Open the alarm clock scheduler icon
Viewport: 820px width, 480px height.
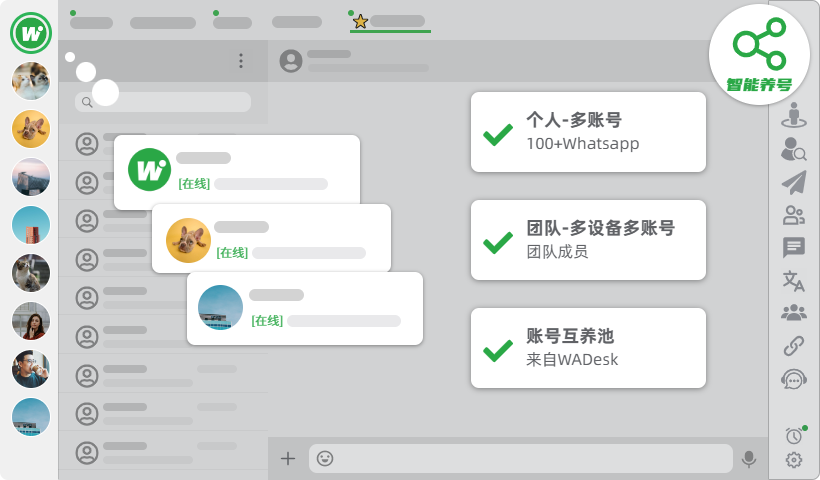pyautogui.click(x=794, y=435)
